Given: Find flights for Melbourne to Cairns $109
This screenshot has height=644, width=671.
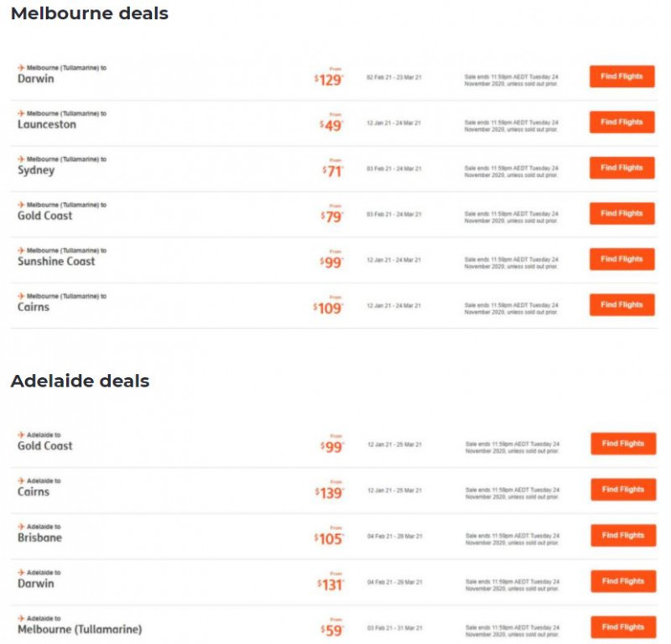Looking at the screenshot, I should click(x=622, y=305).
